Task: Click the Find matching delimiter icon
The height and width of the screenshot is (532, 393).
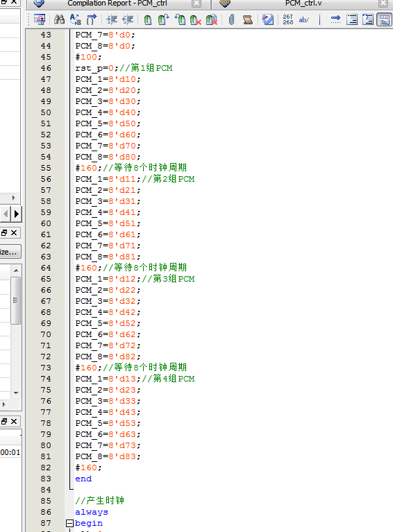Action: click(x=92, y=19)
